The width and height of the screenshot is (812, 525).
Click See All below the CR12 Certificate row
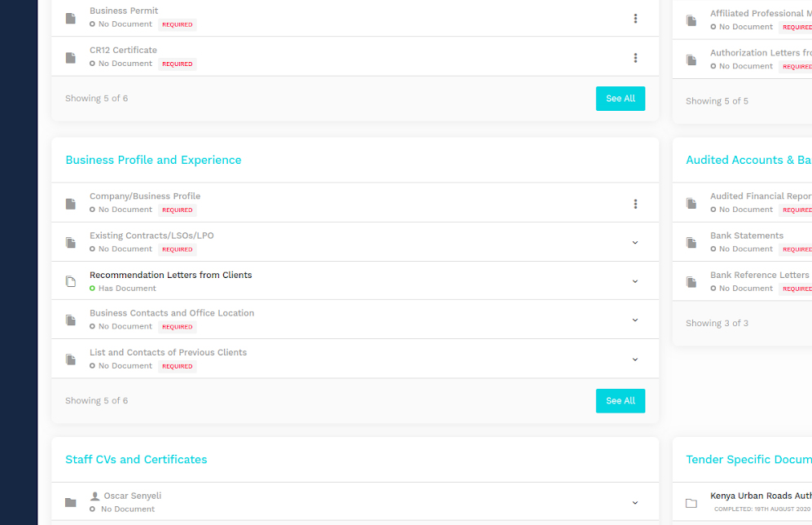(621, 99)
